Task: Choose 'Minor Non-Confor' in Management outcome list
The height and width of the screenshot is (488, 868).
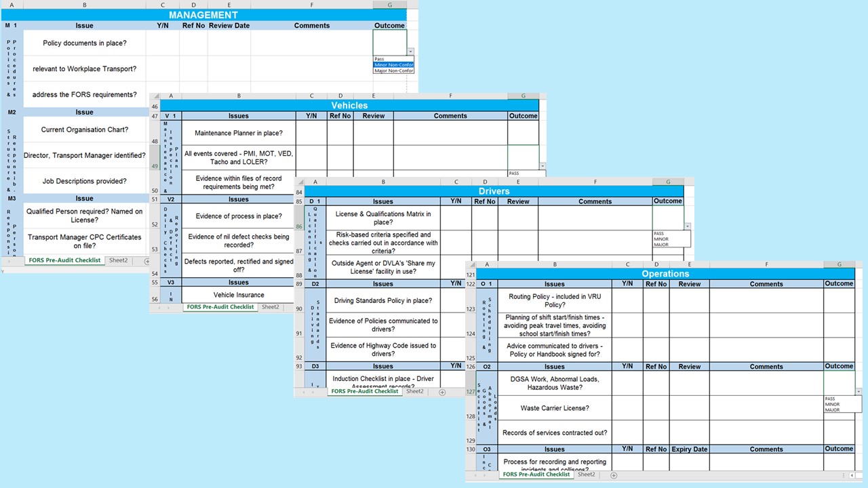Action: (x=393, y=65)
